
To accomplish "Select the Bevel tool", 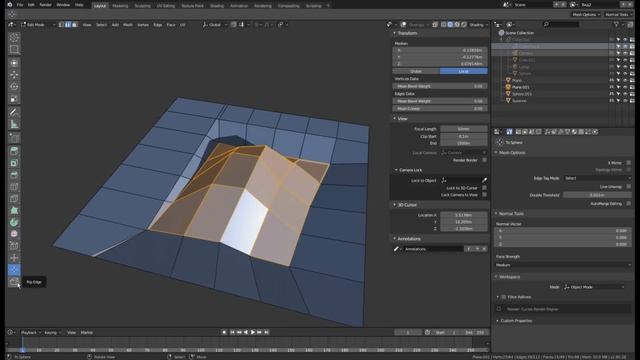I will pyautogui.click(x=14, y=175).
